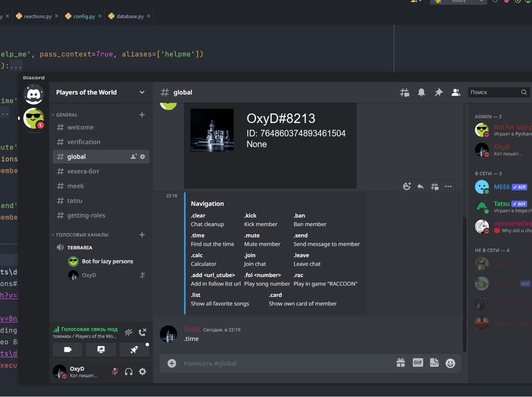
Task: Open the GIF picker
Action: coord(418,363)
